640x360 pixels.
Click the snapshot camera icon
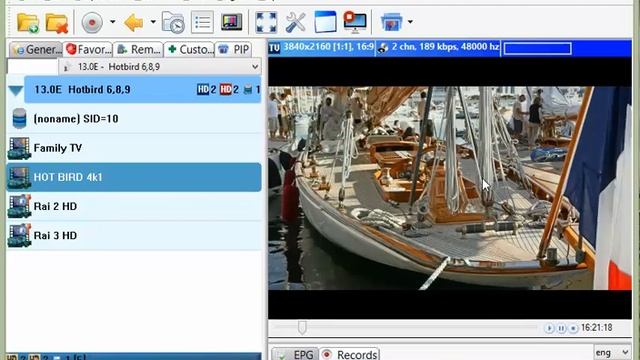pyautogui.click(x=391, y=22)
